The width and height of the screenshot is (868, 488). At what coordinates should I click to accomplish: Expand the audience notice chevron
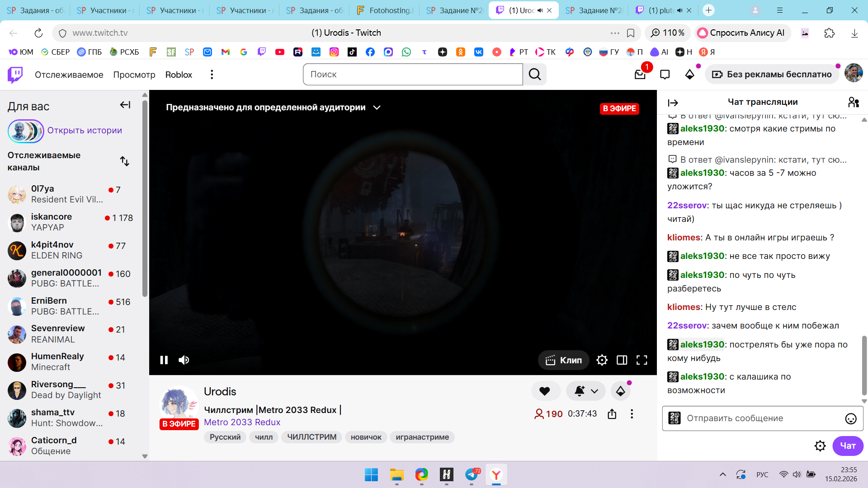click(x=377, y=108)
